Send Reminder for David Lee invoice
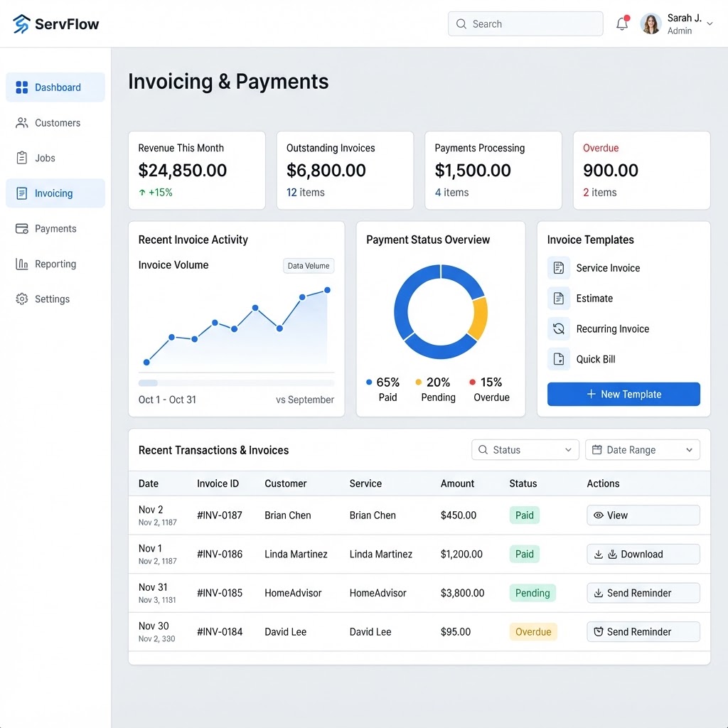Viewport: 728px width, 728px height. click(x=643, y=631)
